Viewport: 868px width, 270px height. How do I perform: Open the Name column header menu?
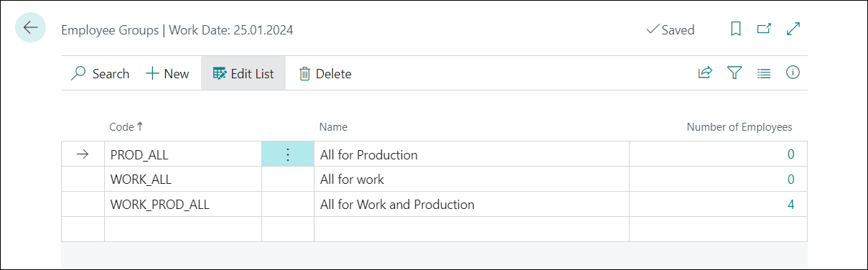333,126
